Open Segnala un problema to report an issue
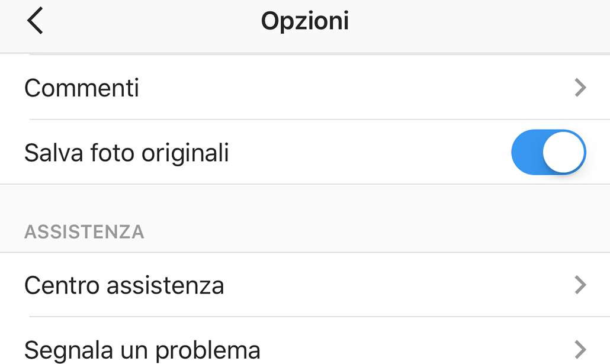Screen dimensions: 610x364 [x=142, y=350]
